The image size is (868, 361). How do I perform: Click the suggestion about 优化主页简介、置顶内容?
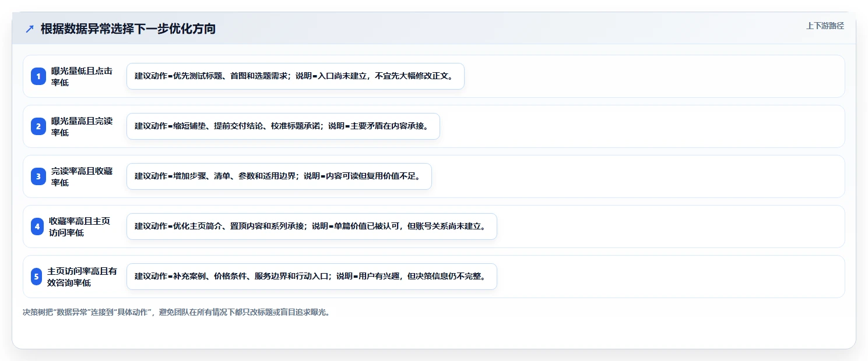(312, 226)
